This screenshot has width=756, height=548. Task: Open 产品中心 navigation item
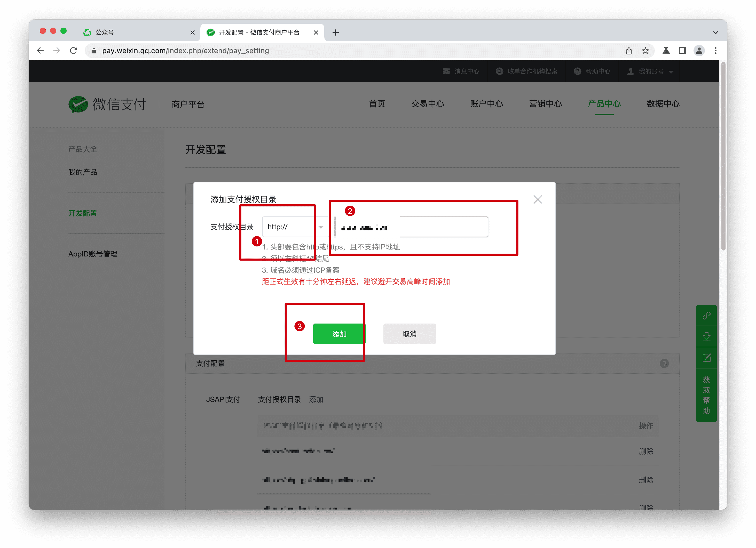click(604, 104)
